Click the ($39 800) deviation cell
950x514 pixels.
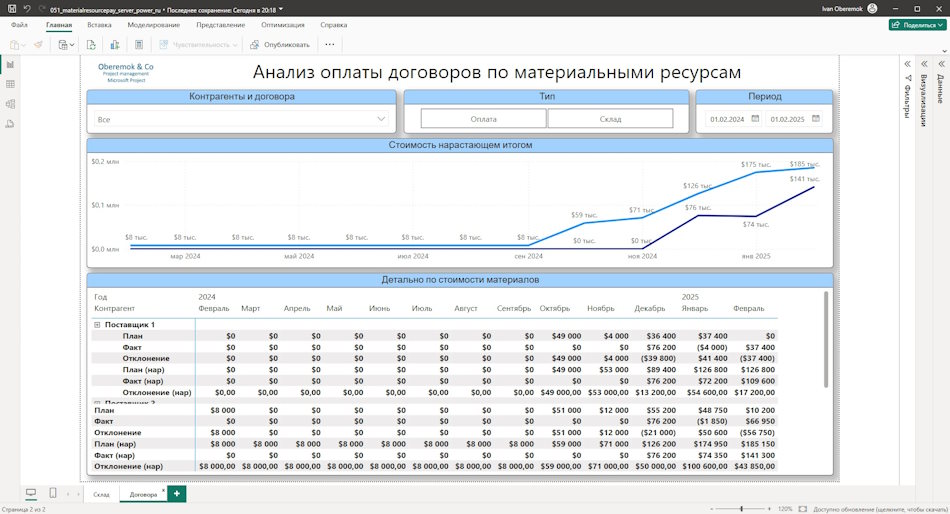click(x=656, y=358)
